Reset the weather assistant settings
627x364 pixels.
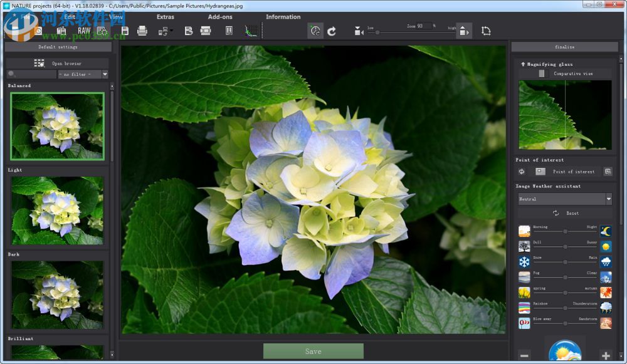pos(566,213)
